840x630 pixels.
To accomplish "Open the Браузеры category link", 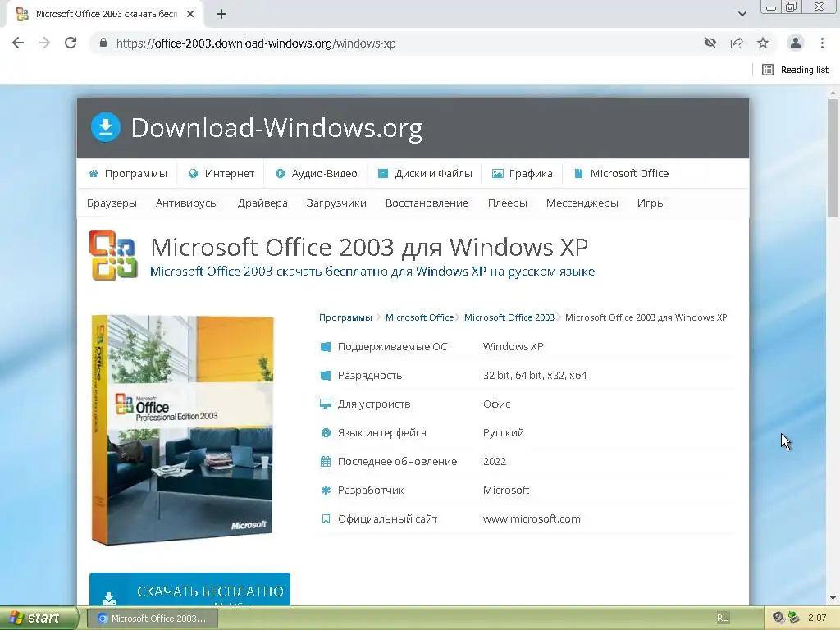I will [112, 203].
